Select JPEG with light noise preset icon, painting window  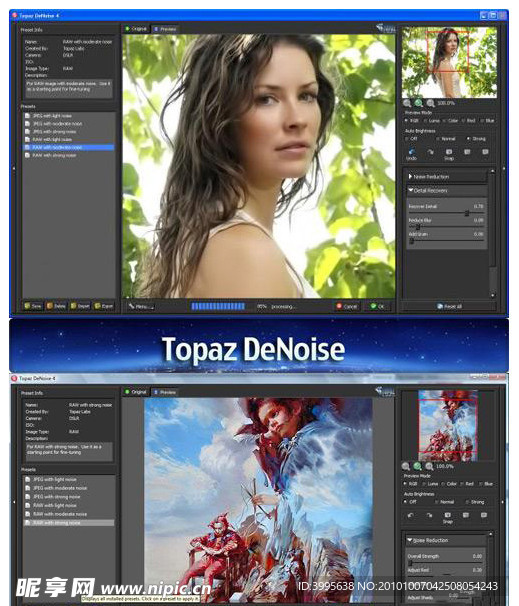[x=27, y=479]
